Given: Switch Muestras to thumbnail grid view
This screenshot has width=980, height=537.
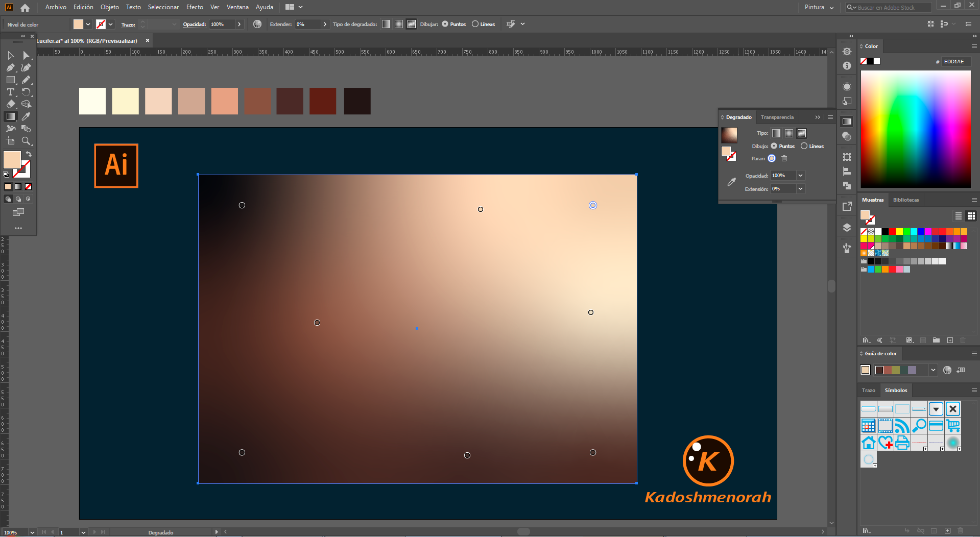Looking at the screenshot, I should 971,216.
